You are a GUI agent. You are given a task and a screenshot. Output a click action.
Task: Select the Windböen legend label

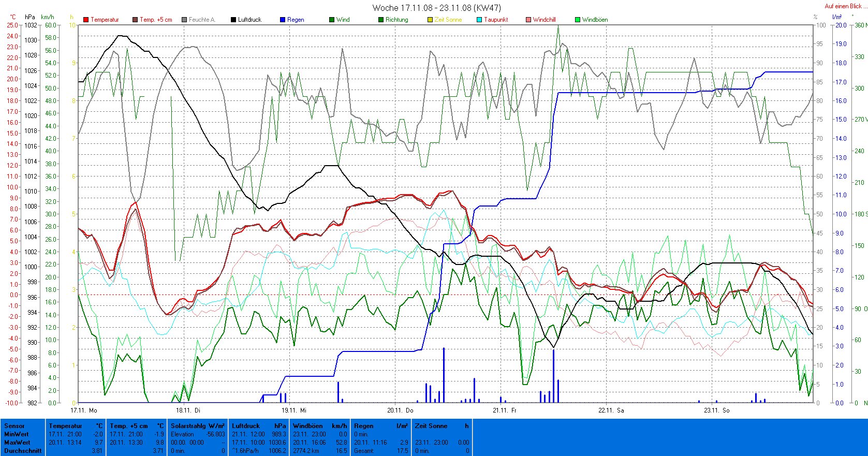pos(595,20)
